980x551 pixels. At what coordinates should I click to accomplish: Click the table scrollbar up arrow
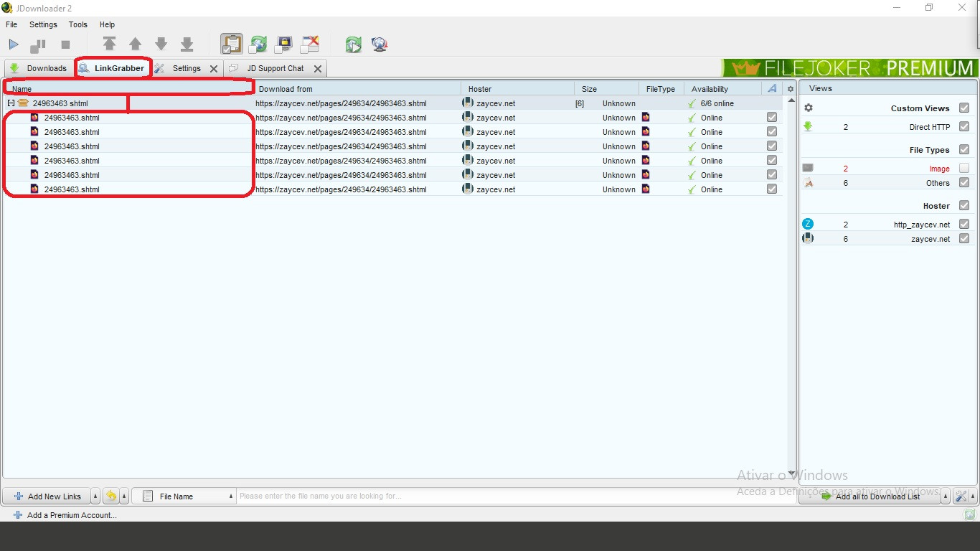[791, 100]
